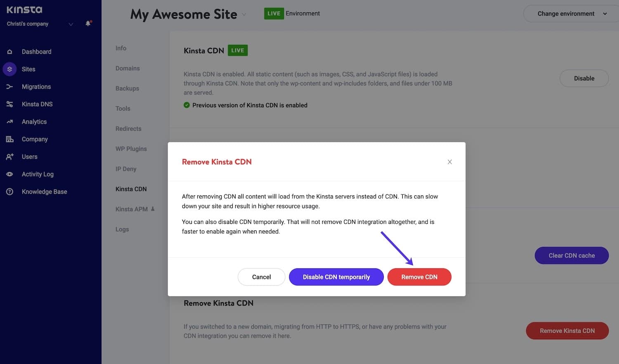
Task: Click the Migrations arrow icon
Action: tap(9, 87)
